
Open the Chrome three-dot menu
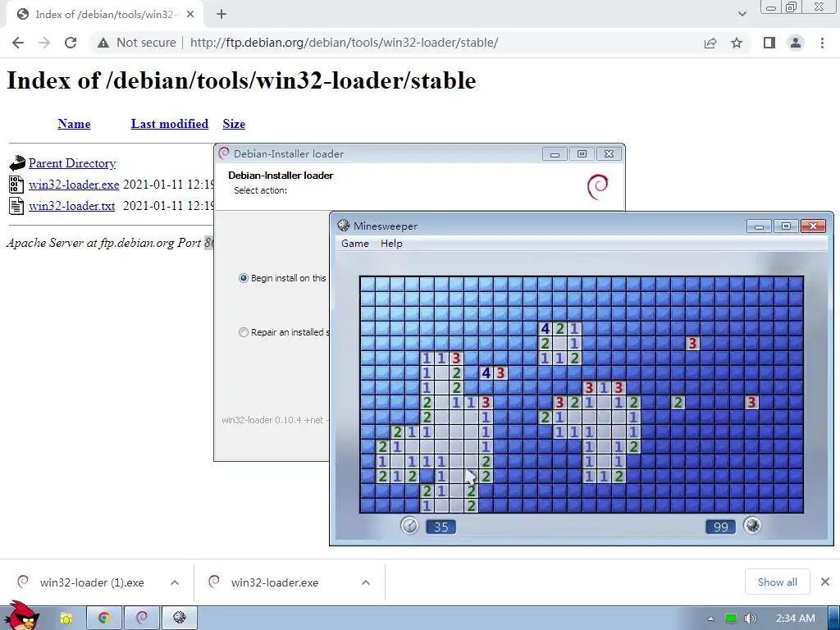[x=822, y=43]
